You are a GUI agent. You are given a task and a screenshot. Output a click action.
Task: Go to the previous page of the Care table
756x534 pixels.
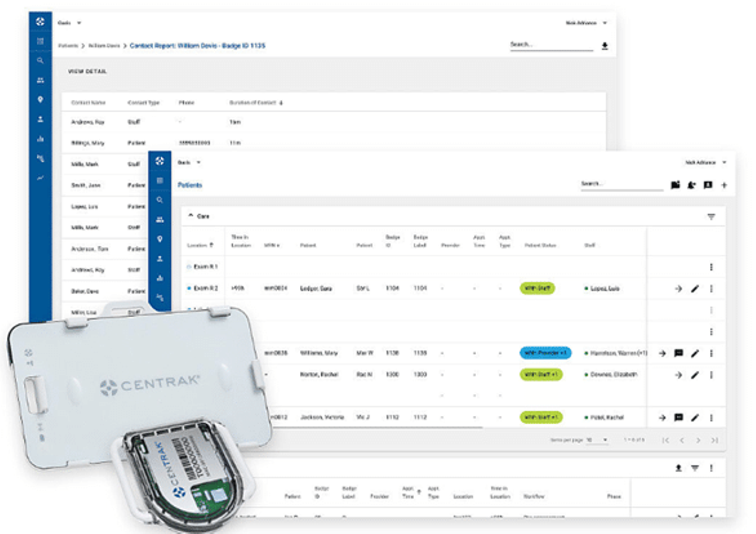point(681,440)
